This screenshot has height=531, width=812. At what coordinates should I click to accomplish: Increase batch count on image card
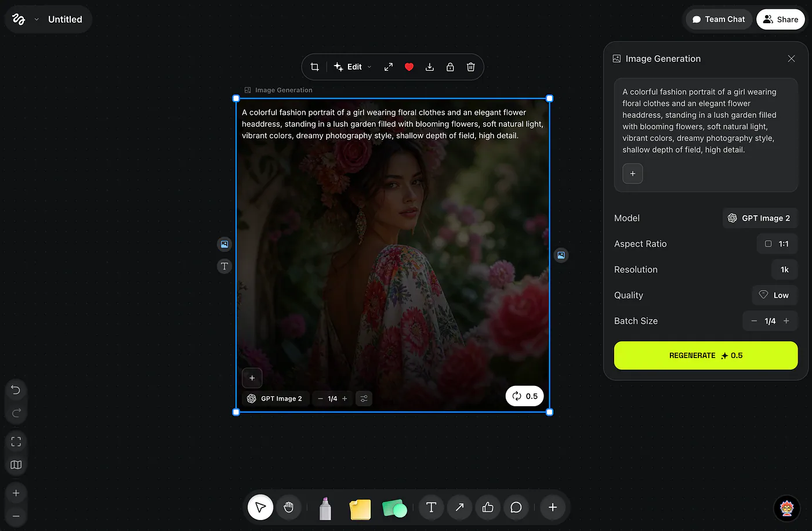tap(345, 399)
